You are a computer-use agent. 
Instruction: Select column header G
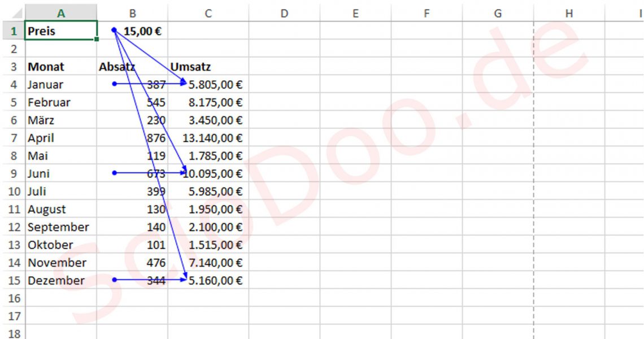[498, 13]
